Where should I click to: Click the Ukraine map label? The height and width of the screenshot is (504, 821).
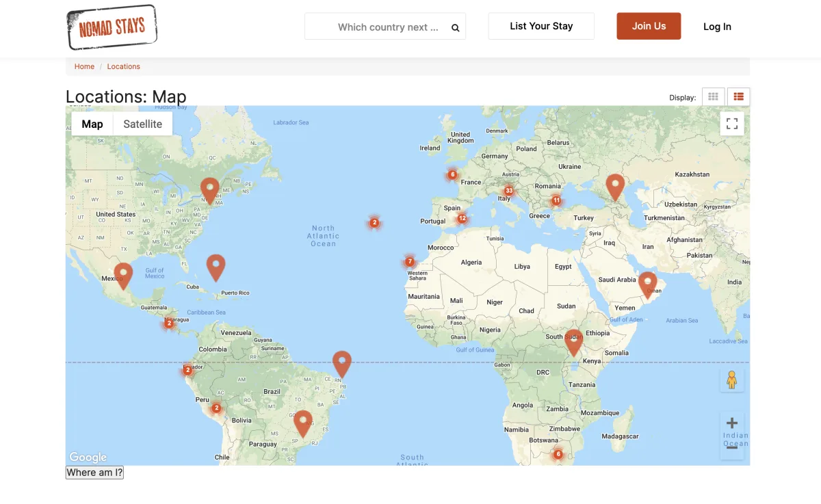click(x=569, y=166)
